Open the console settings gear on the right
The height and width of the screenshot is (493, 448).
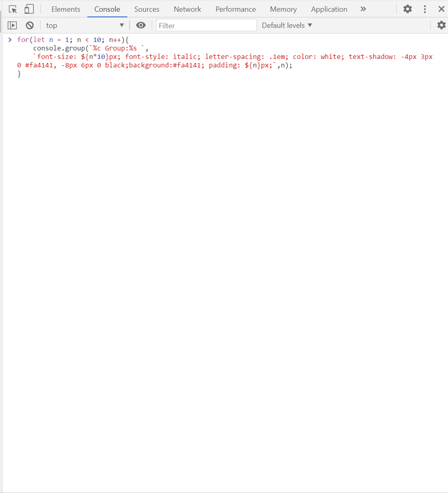441,25
